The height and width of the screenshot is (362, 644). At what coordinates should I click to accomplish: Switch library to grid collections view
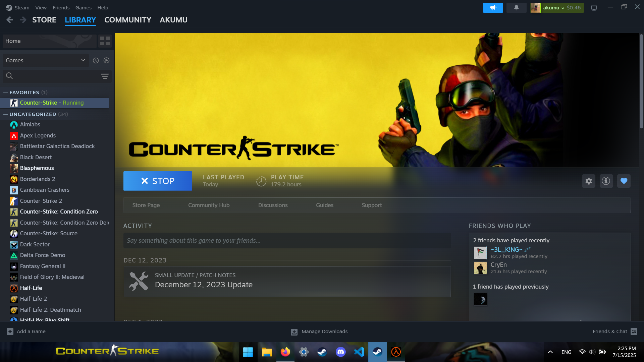click(x=105, y=41)
